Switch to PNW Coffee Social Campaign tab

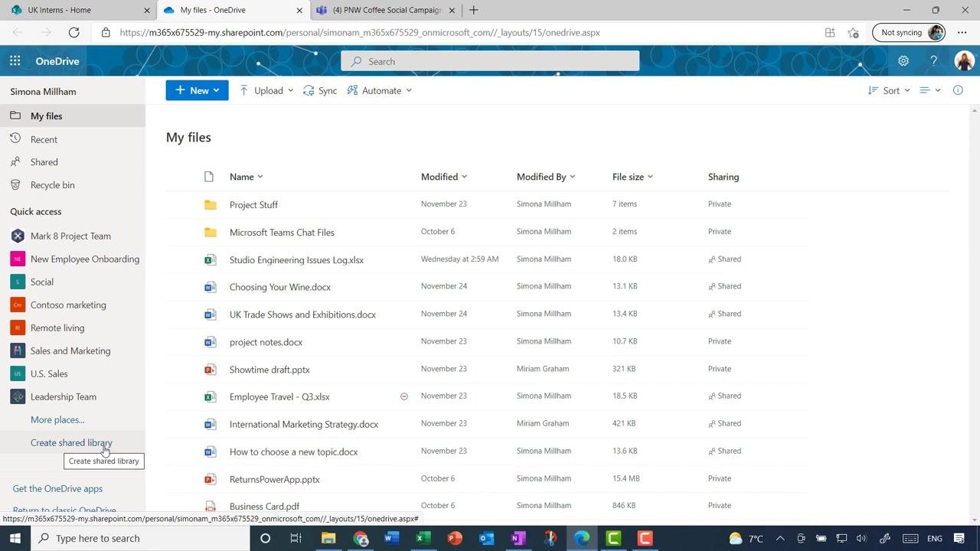point(385,10)
